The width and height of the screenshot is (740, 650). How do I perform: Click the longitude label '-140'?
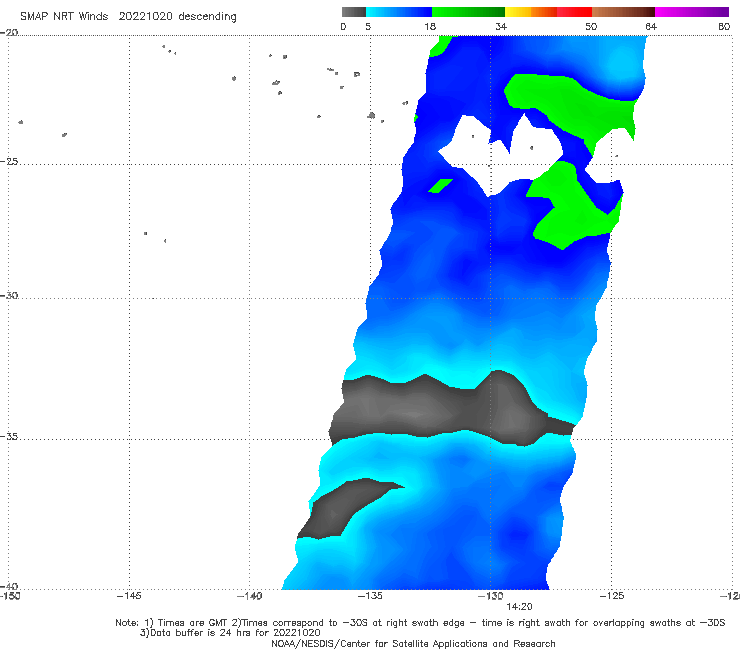click(x=249, y=596)
